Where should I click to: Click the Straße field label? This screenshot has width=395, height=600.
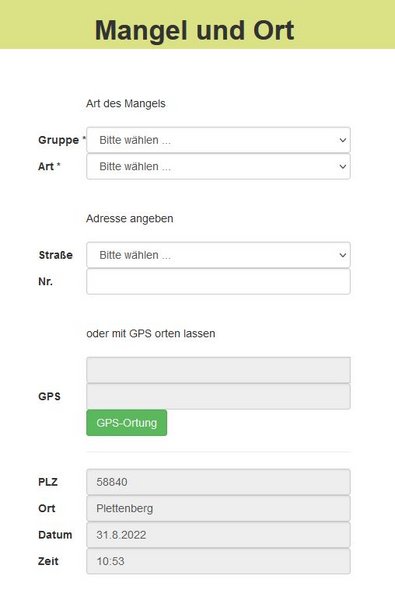55,255
